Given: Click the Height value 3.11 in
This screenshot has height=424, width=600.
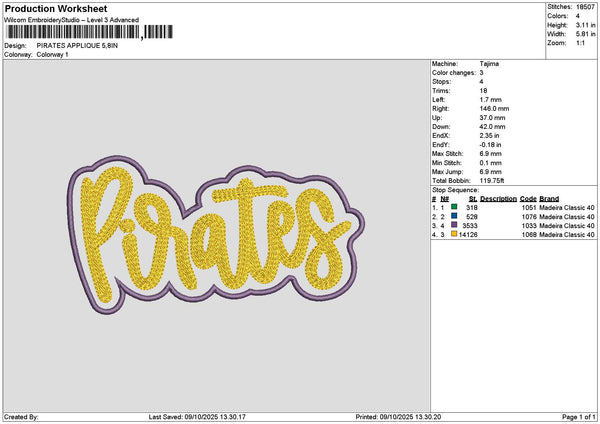Looking at the screenshot, I should (x=585, y=25).
